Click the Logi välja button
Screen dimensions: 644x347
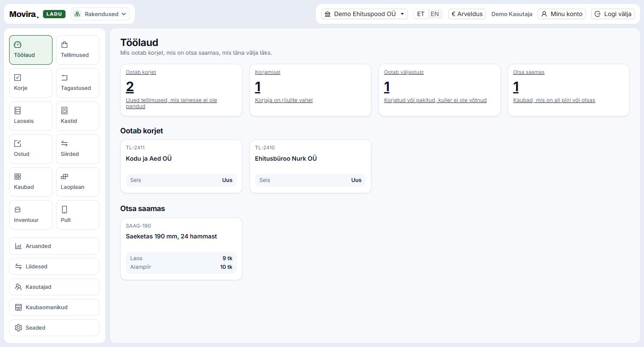[613, 14]
